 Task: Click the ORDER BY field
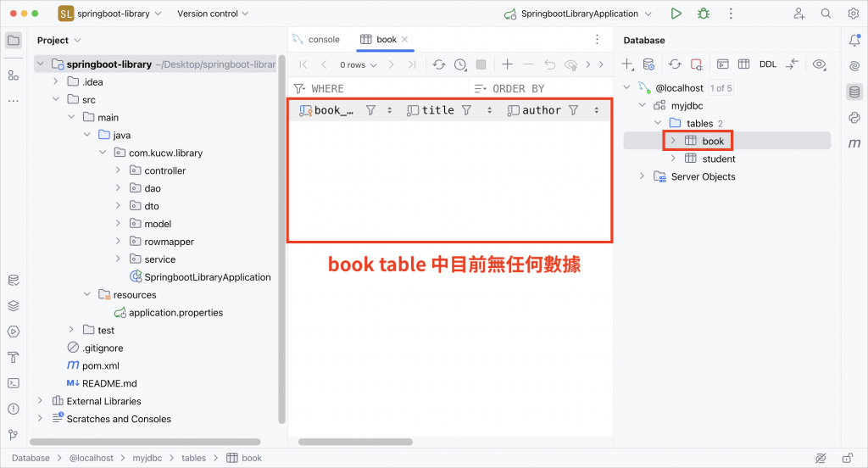tap(542, 89)
